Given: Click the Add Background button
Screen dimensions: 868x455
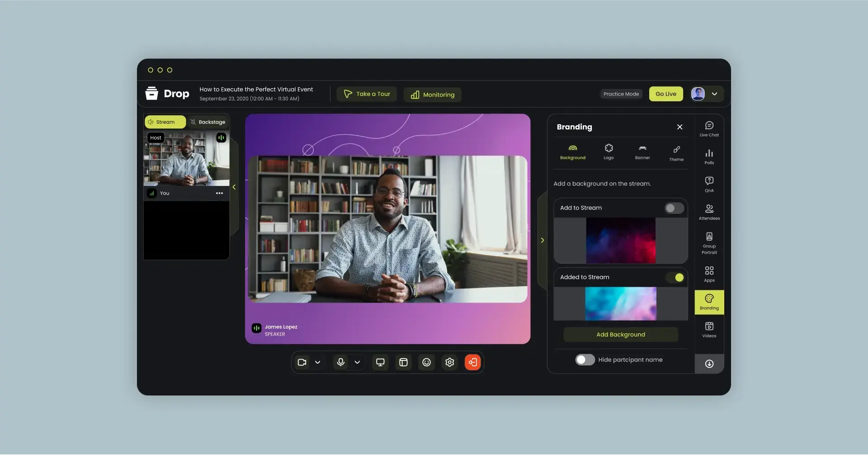Looking at the screenshot, I should point(620,334).
